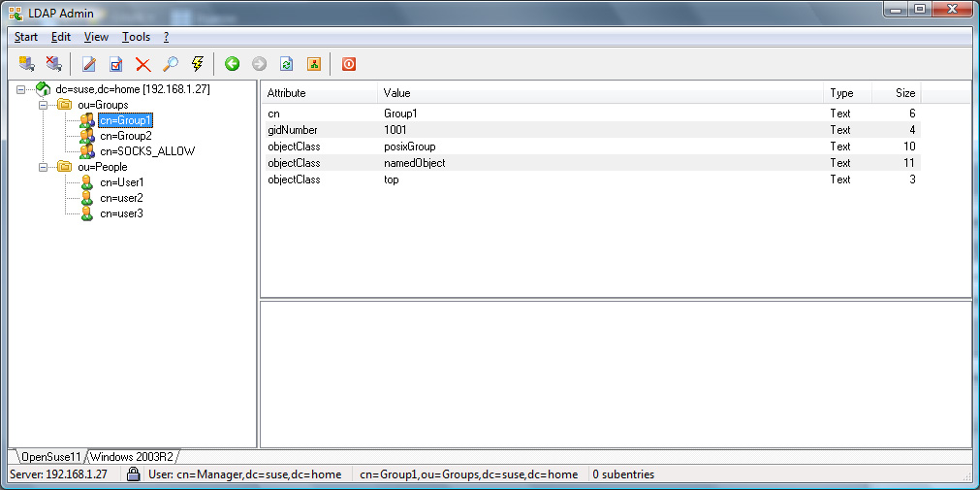Click Server: 192.168.1.27 in status bar

(59, 474)
